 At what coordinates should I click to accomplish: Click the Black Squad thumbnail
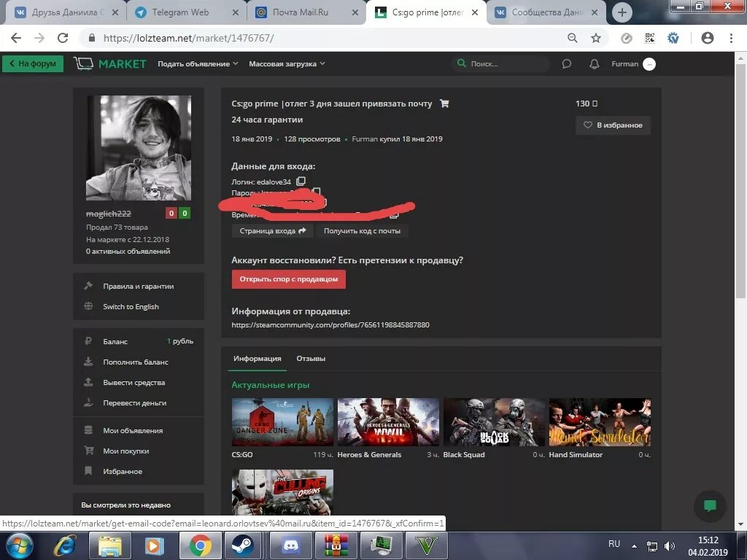[494, 422]
